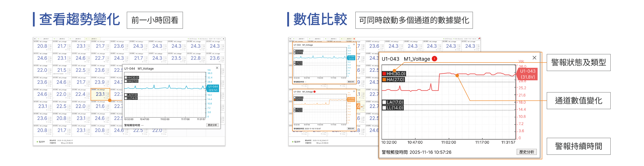Screen dimensions: 644x166
Task: Click the notification bell in left dashboard
Action: tap(223, 39)
